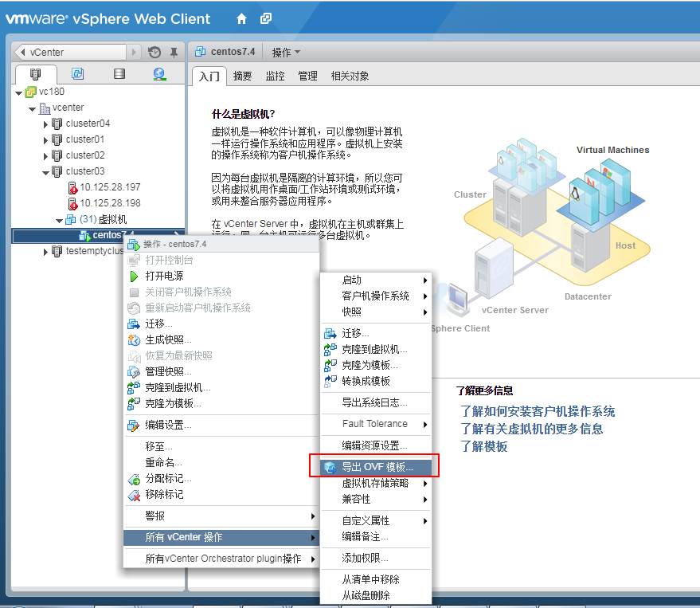
Task: Click the linked windows icon beside home
Action: (x=266, y=19)
